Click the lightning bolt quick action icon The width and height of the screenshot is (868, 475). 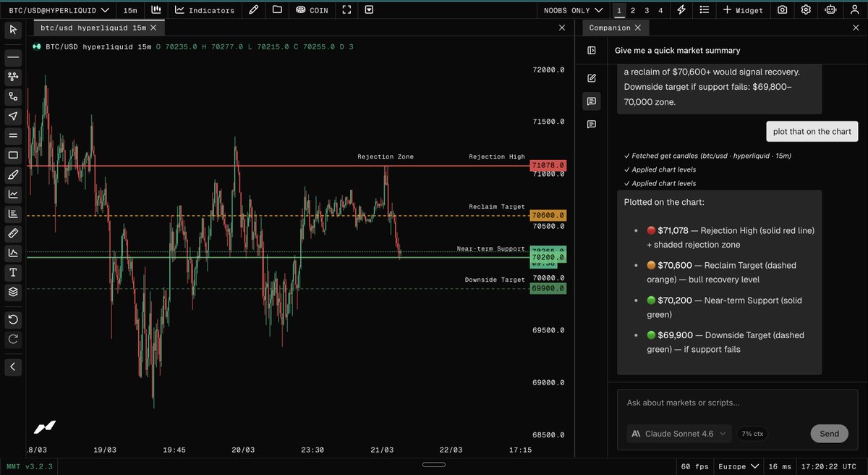(681, 10)
